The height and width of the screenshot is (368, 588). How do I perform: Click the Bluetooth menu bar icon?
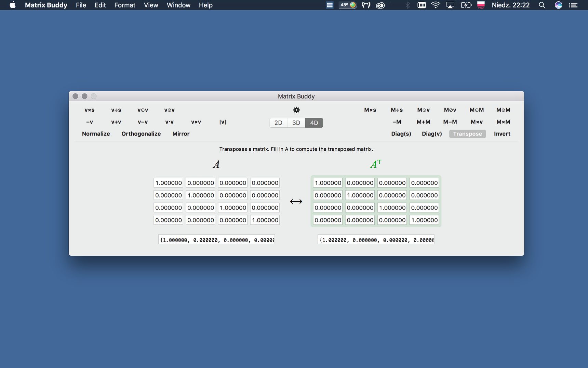(x=407, y=5)
